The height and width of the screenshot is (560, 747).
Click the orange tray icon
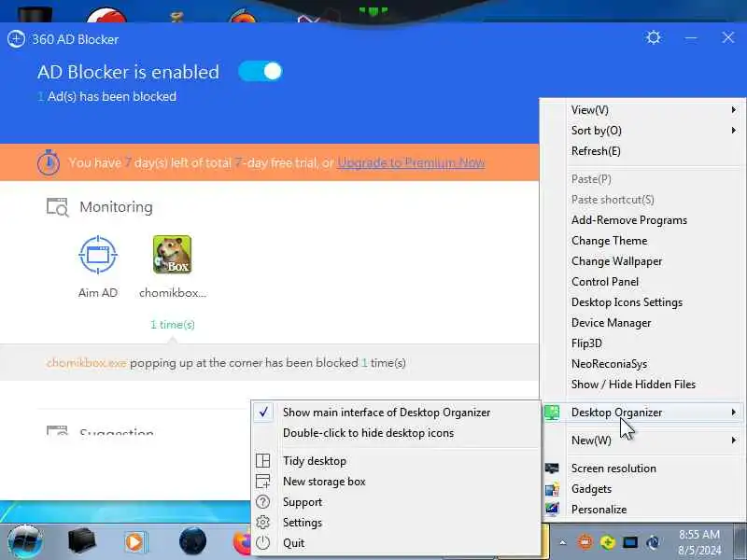point(585,542)
